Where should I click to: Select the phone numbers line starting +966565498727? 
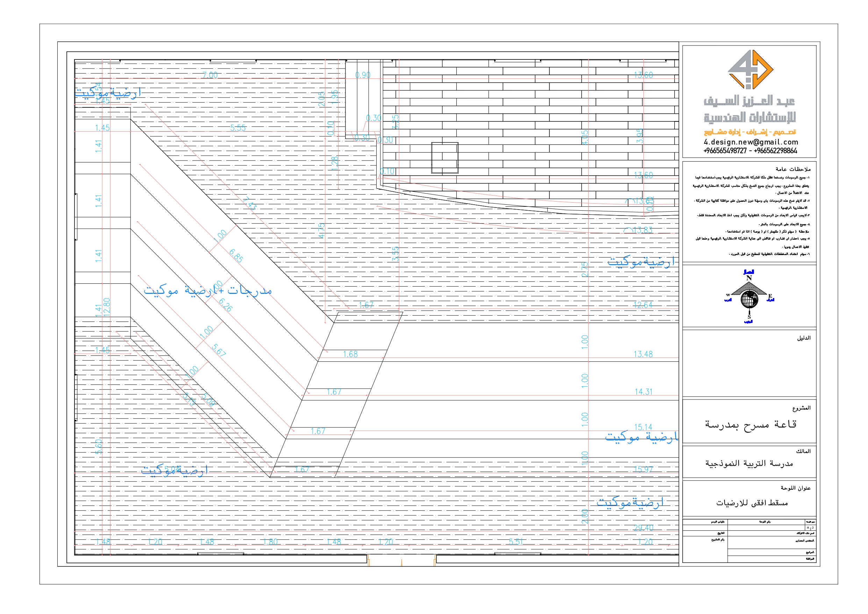click(750, 150)
